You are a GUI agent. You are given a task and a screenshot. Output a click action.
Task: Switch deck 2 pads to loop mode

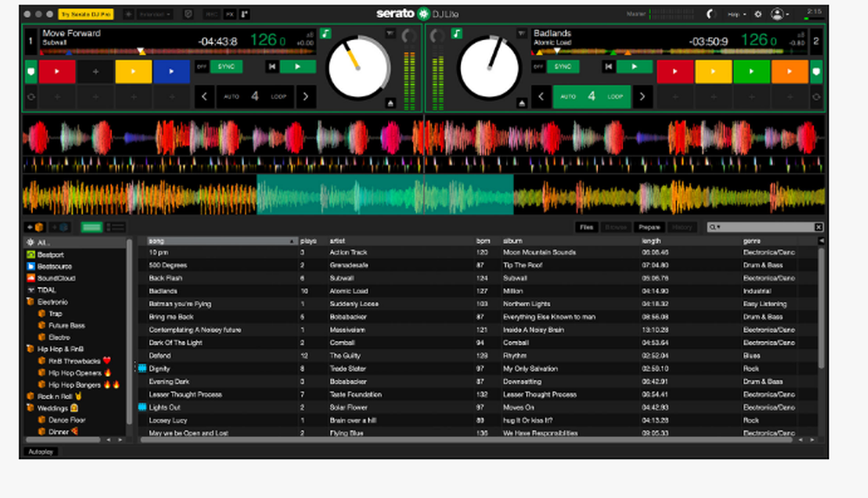coord(816,97)
